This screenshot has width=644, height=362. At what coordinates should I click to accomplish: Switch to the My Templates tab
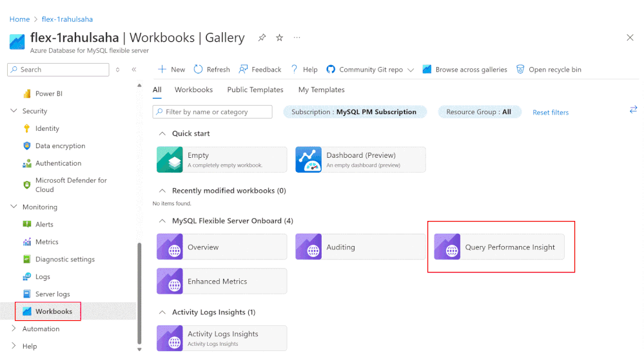(321, 90)
